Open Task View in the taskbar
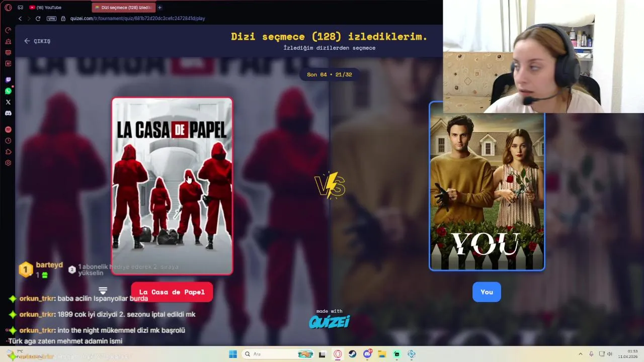Viewport: 644px width, 362px height. click(x=322, y=354)
